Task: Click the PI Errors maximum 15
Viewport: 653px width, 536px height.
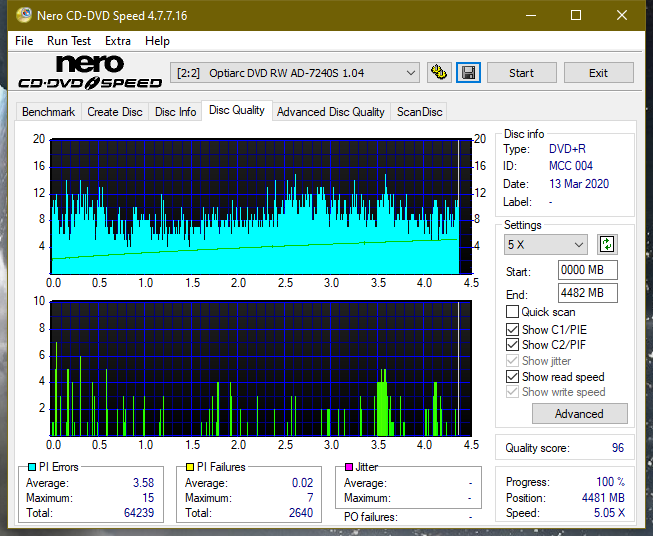Action: [148, 498]
